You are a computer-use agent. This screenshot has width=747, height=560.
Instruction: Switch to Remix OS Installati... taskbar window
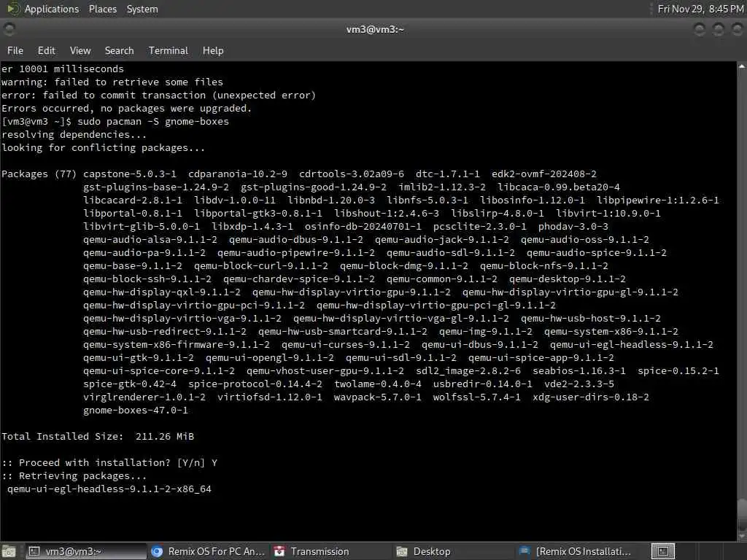pos(576,551)
